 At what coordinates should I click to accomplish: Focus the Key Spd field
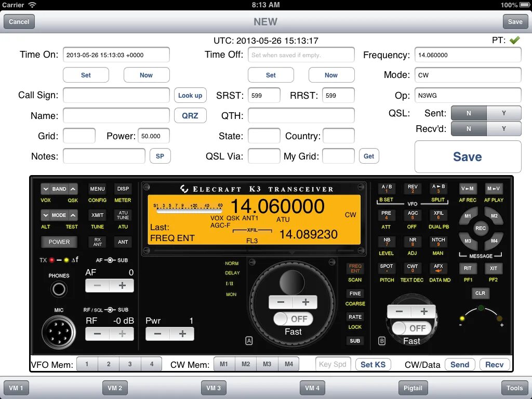(x=333, y=364)
